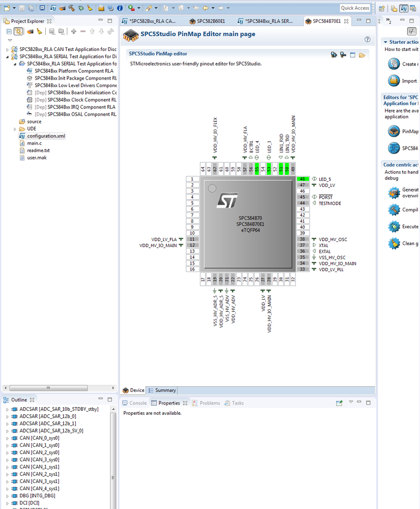This screenshot has width=420, height=509.
Task: Open the New wizard dropdown arrow
Action: tap(14, 8)
